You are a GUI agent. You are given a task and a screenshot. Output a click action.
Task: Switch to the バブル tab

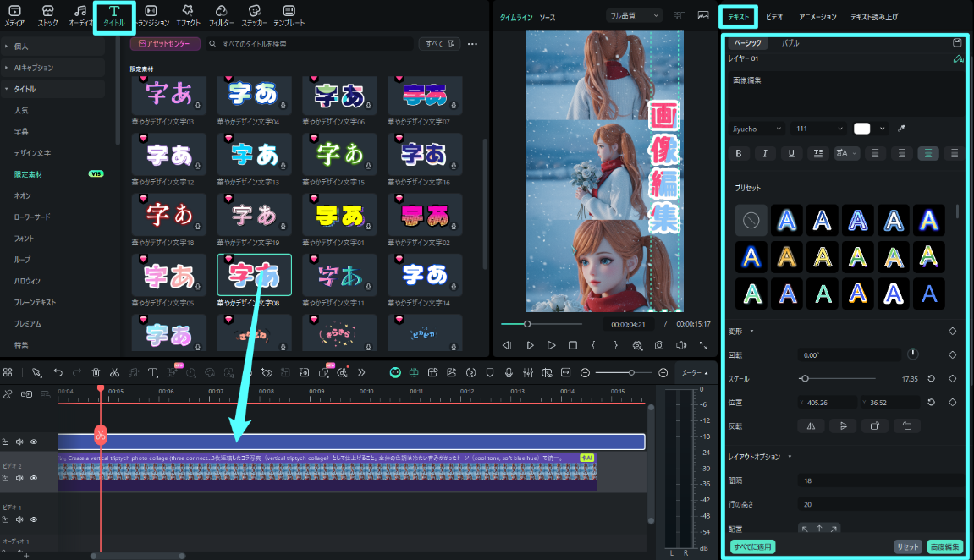pos(790,43)
